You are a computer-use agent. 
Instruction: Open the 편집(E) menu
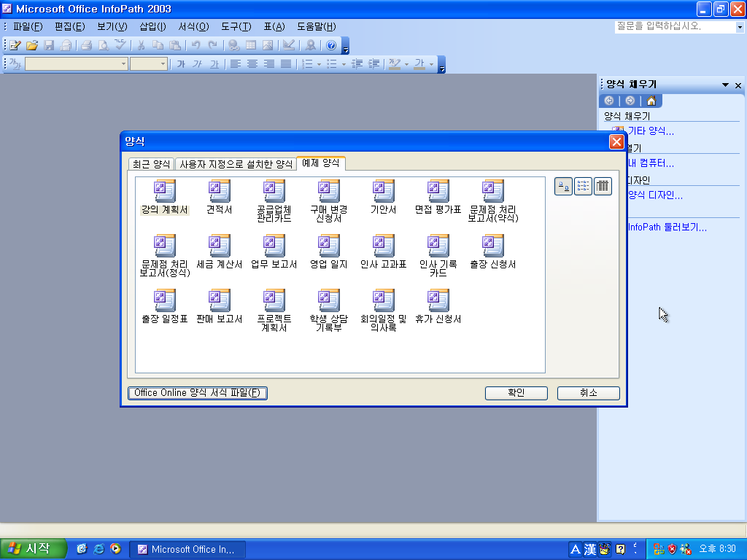click(70, 27)
